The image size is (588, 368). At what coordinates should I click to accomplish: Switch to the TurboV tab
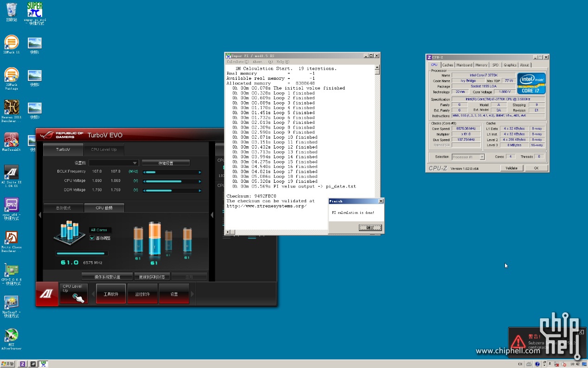[x=63, y=149]
